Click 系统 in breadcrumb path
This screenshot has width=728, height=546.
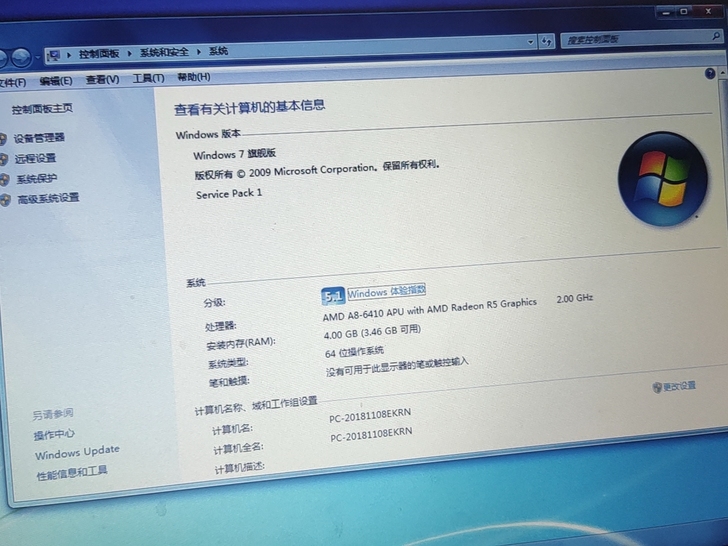coord(218,51)
